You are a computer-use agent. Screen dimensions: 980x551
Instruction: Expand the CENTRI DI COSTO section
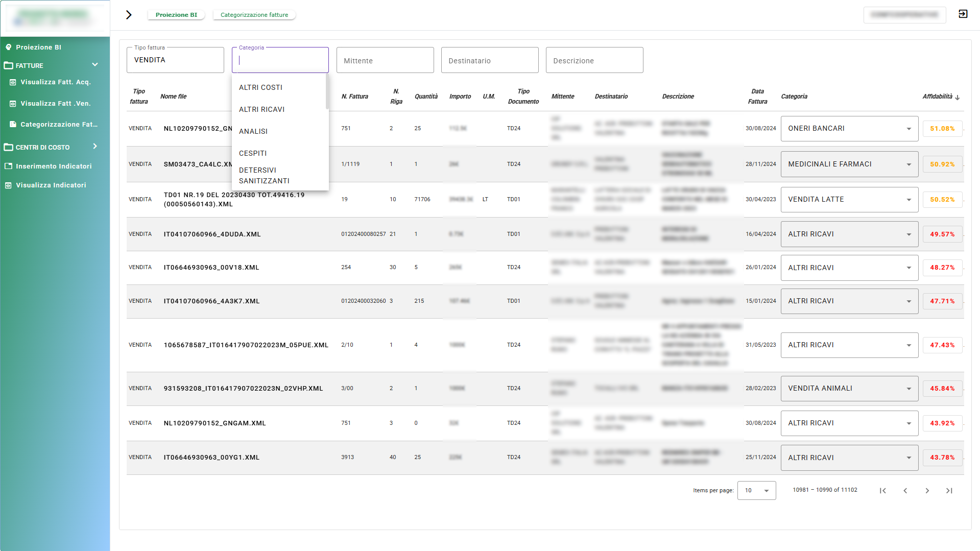(95, 147)
